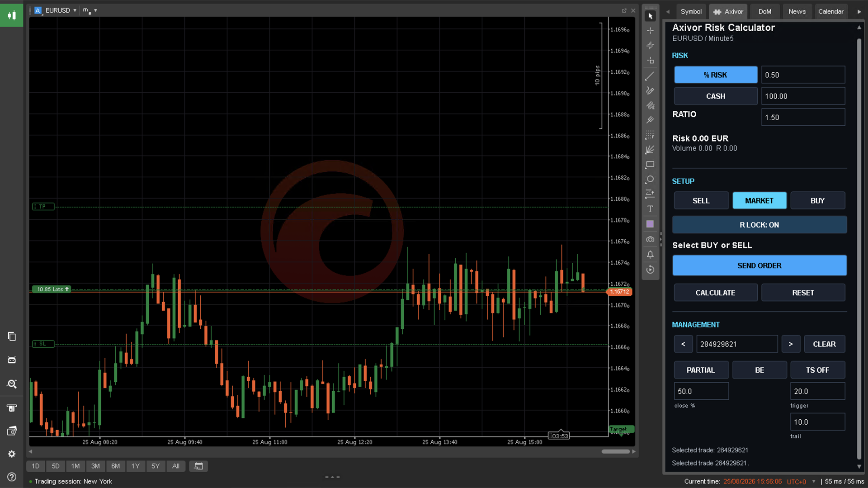
Task: Select the andrews pitchfork tool
Action: coord(650,120)
